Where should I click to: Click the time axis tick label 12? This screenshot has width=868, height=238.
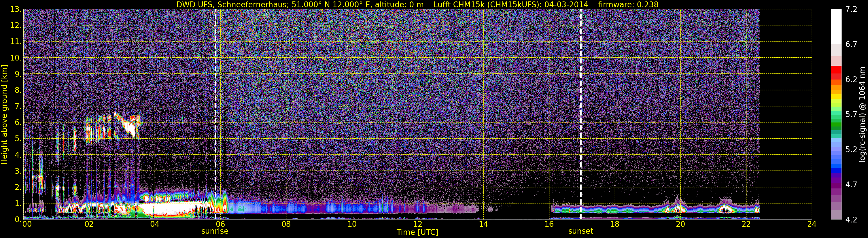pyautogui.click(x=417, y=224)
